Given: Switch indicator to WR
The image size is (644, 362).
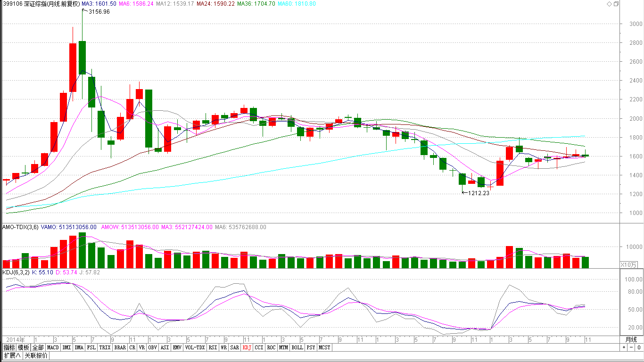Looking at the screenshot, I should [224, 347].
